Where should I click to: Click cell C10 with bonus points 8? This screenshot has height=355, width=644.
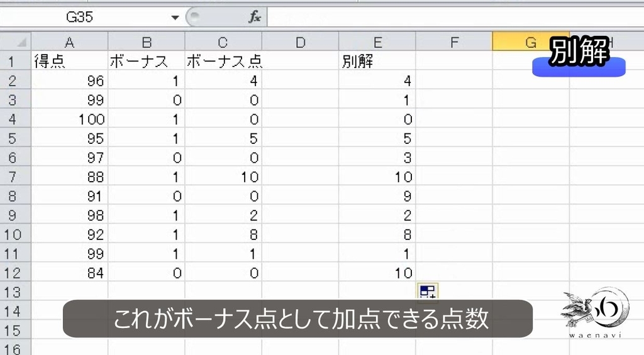pyautogui.click(x=223, y=234)
